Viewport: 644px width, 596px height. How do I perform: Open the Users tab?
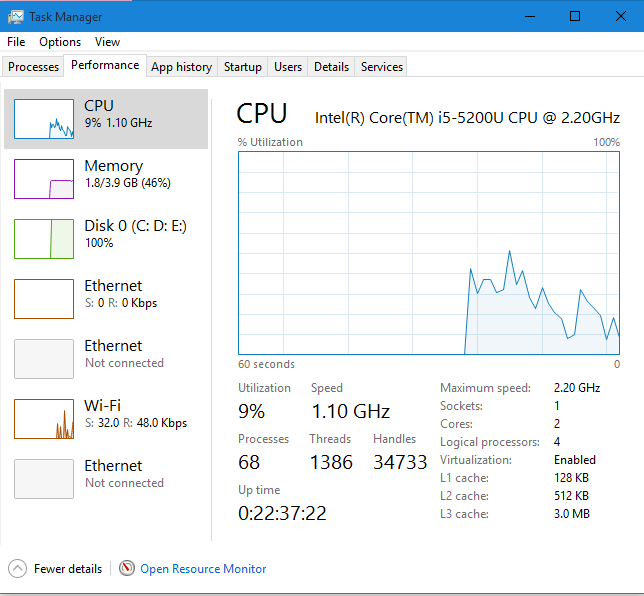[x=288, y=67]
